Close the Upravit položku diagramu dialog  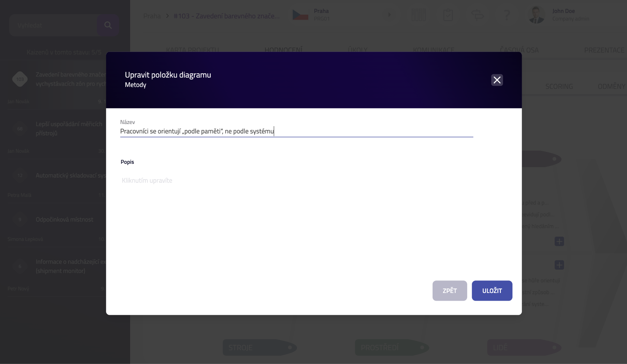(497, 80)
